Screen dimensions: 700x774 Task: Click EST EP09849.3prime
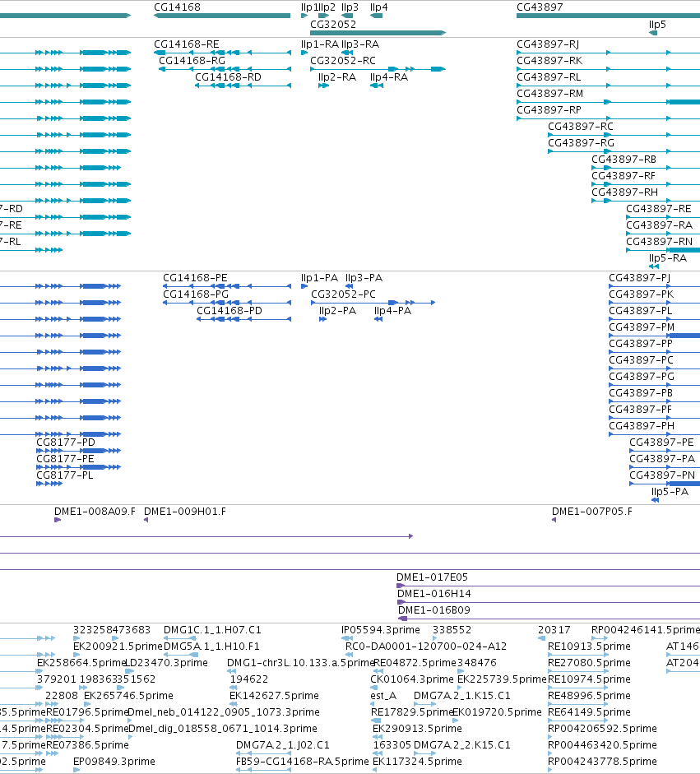(x=114, y=761)
